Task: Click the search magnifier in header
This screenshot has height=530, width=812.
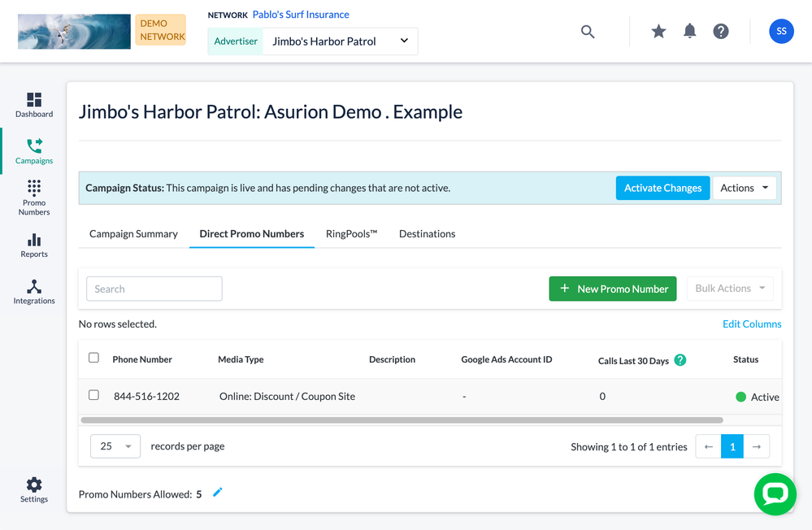Action: pos(588,32)
